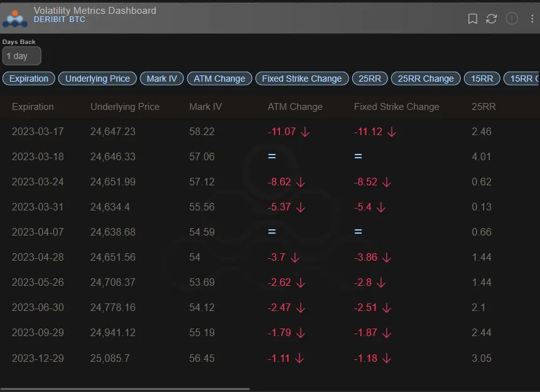Click Fixed Strike Change value -1.18
This screenshot has width=540, height=392.
[x=365, y=358]
